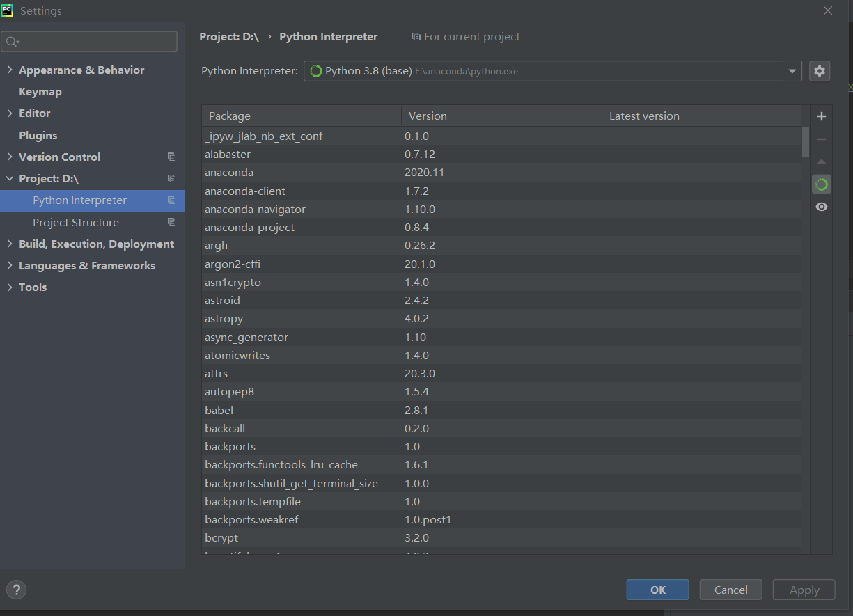Click the settings search input field
The width and height of the screenshot is (853, 616).
click(89, 42)
